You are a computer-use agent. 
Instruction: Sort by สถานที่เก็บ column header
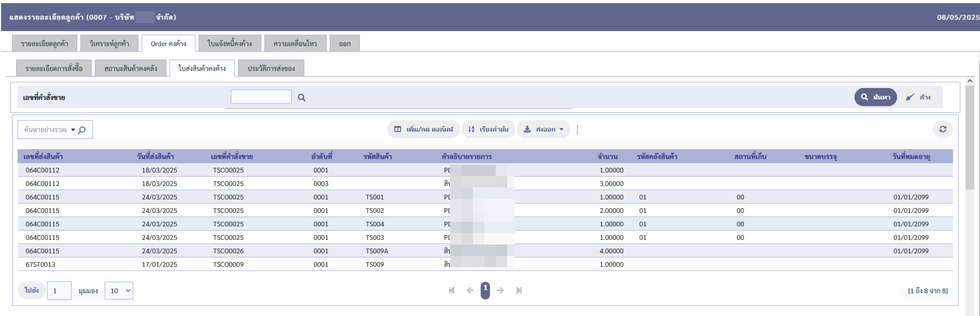click(750, 156)
